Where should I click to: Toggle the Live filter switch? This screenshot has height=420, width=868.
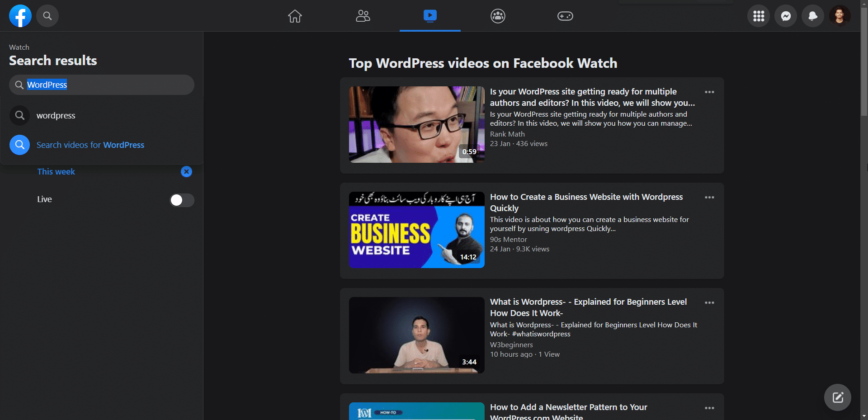click(181, 200)
